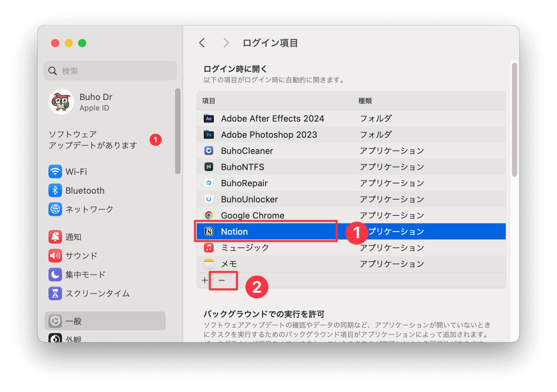Click the BuhoNTFS app icon

coord(209,167)
